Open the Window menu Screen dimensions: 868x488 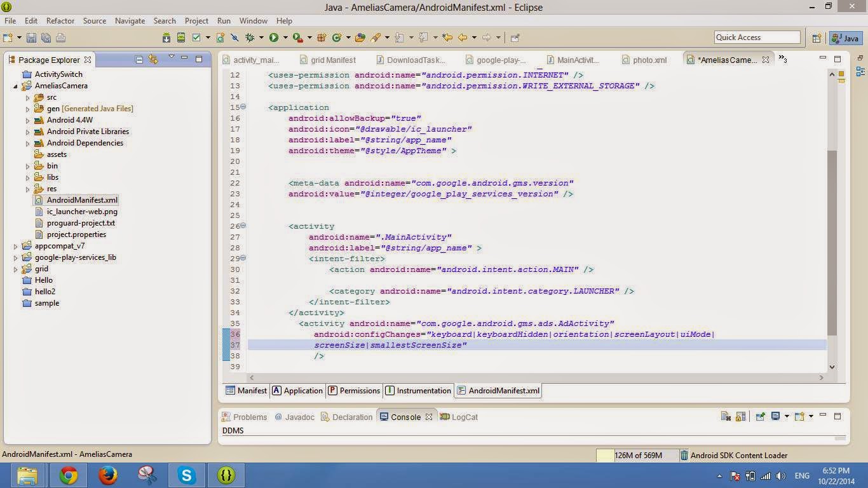click(x=253, y=20)
